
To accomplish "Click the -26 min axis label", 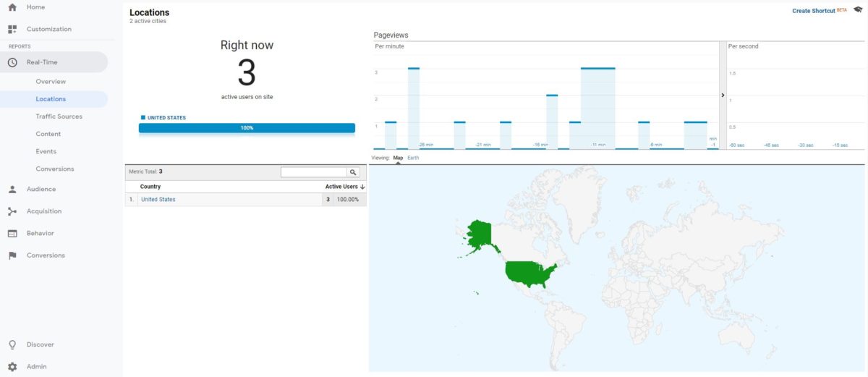I will (x=425, y=145).
